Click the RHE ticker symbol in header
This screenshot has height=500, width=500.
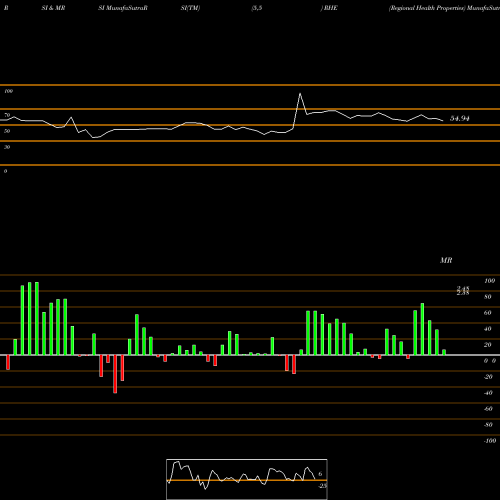point(330,8)
